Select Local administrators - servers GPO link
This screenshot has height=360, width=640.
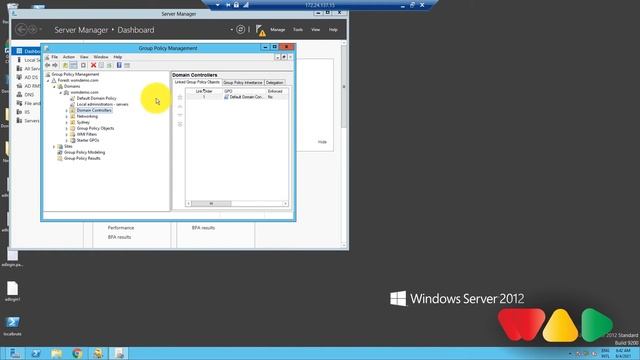click(x=102, y=104)
